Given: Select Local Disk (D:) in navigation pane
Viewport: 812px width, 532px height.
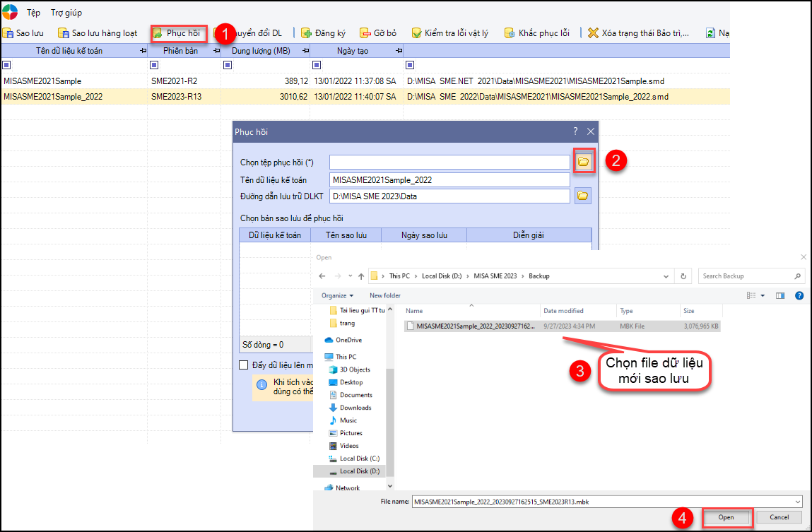Looking at the screenshot, I should tap(359, 471).
